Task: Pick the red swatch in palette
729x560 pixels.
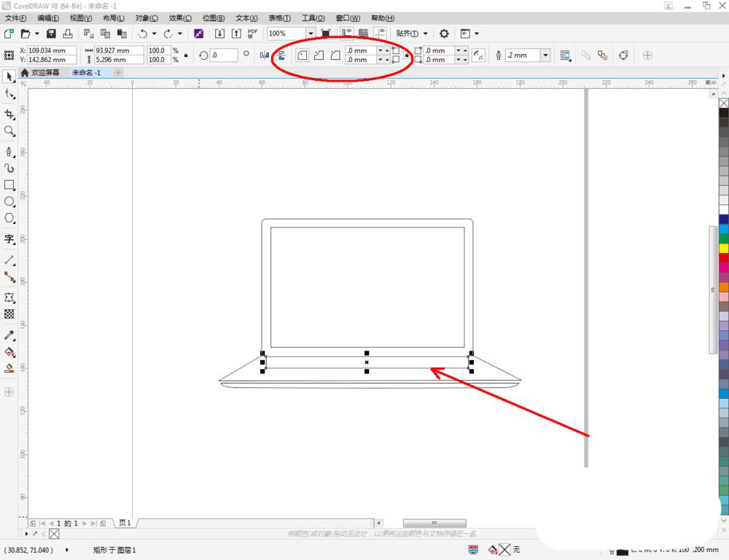Action: point(724,257)
